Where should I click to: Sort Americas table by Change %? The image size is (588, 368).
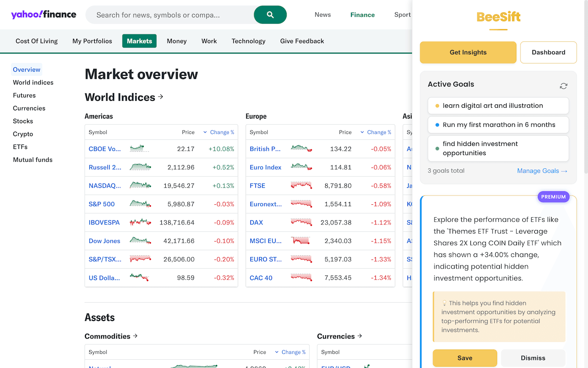pyautogui.click(x=219, y=132)
